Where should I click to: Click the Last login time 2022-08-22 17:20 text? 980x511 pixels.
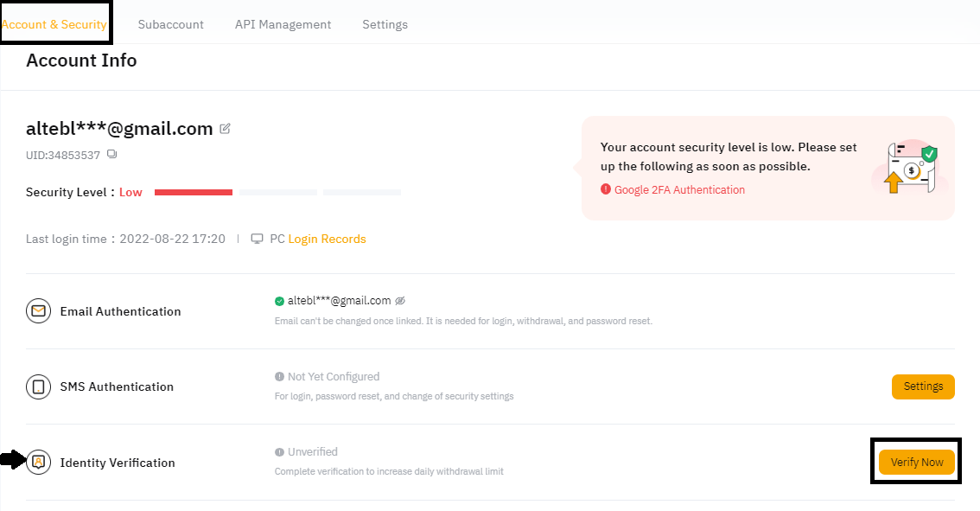pyautogui.click(x=125, y=239)
